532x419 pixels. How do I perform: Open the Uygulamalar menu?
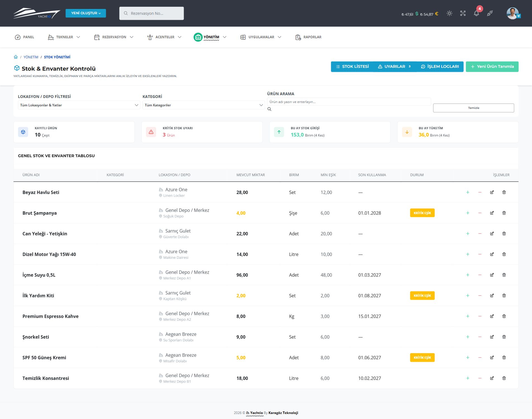(x=261, y=37)
